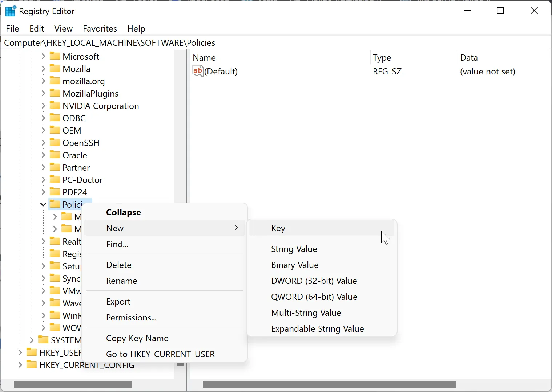Image resolution: width=552 pixels, height=392 pixels.
Task: Expand the Mozilla key
Action: click(43, 69)
